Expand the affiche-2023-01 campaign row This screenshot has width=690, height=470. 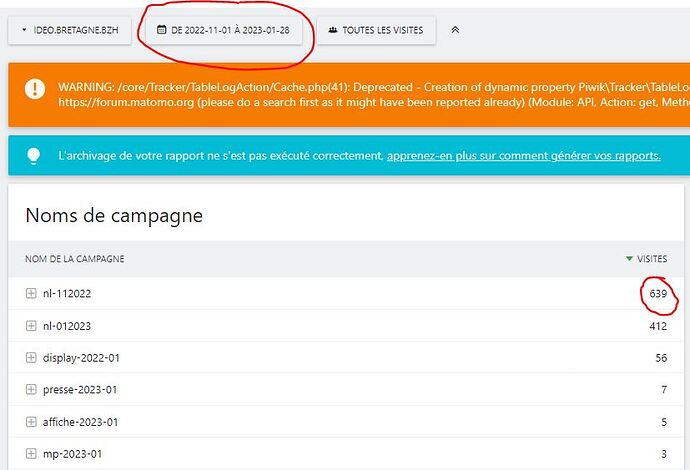[x=31, y=422]
